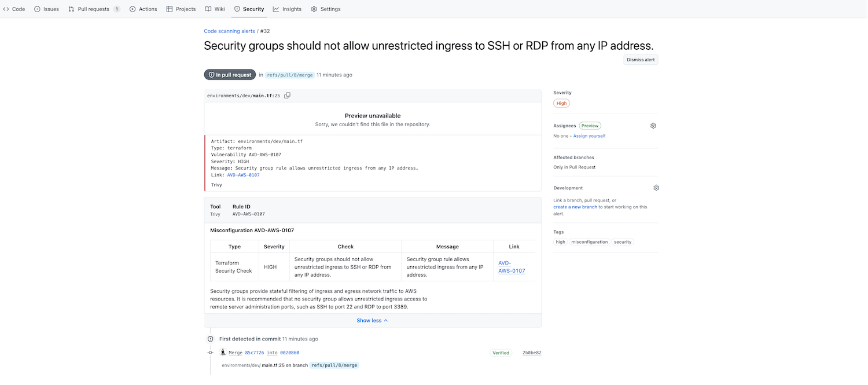Open Assignees settings gear
The height and width of the screenshot is (385, 868).
tap(653, 126)
